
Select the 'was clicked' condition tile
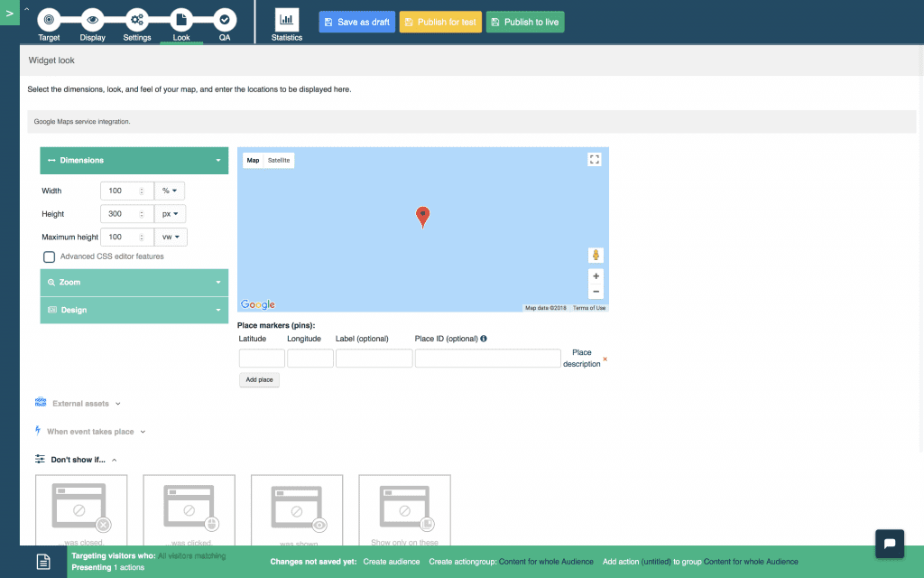point(189,510)
